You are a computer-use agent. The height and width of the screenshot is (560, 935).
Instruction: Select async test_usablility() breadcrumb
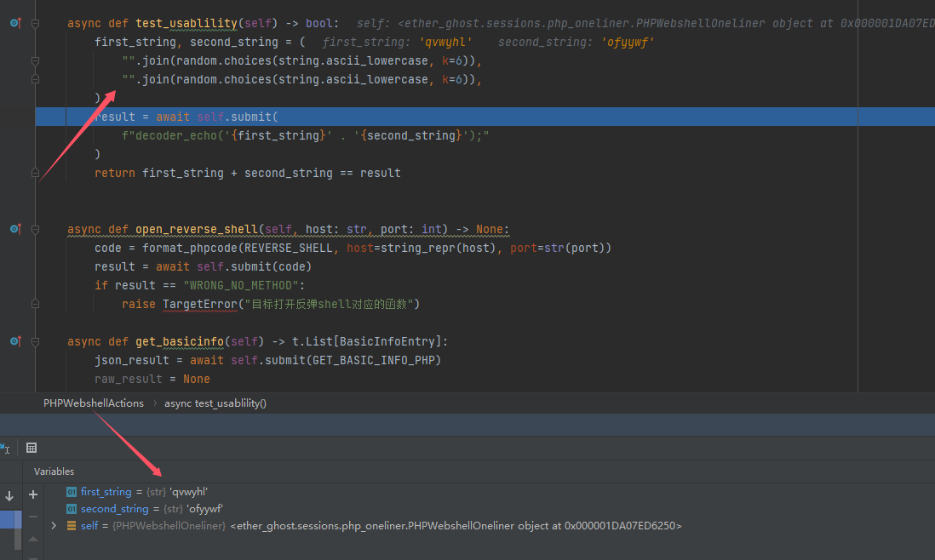215,403
